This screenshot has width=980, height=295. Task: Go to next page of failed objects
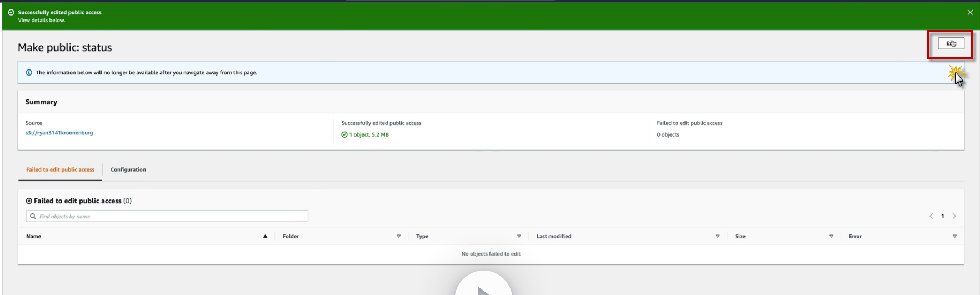click(954, 216)
